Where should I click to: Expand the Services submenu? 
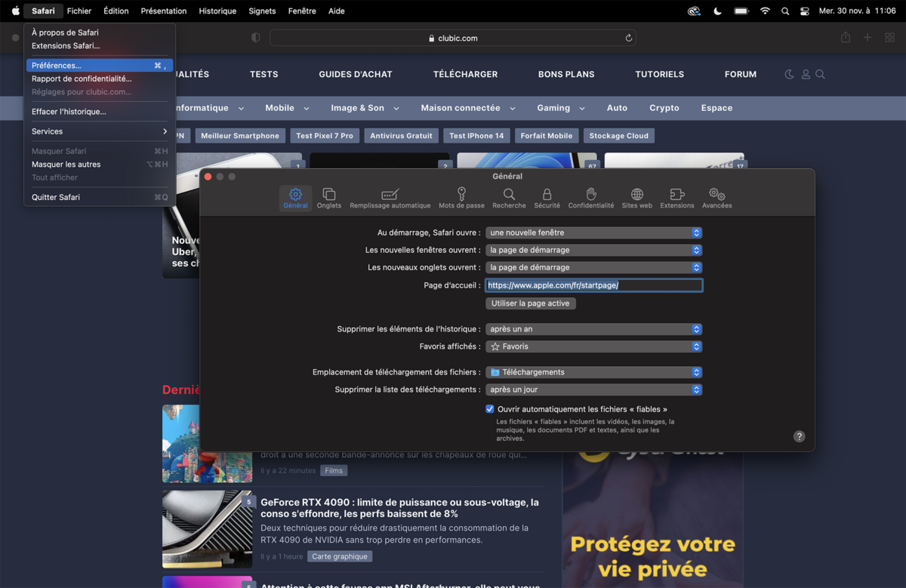point(100,131)
